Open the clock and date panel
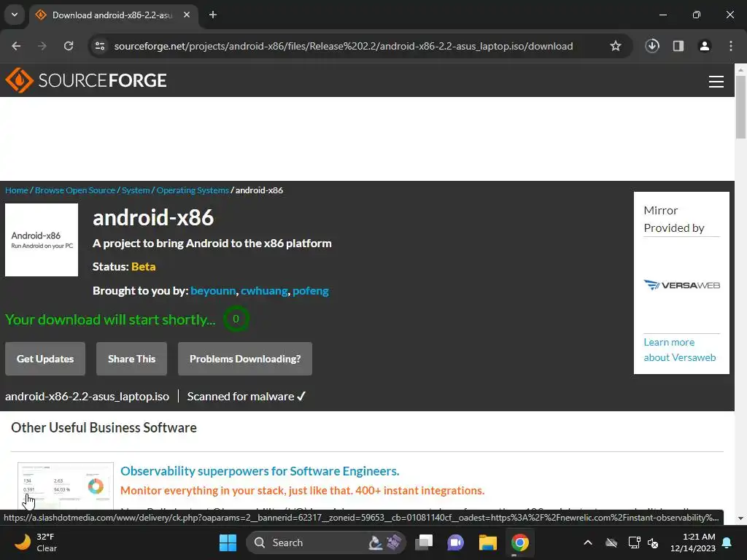The width and height of the screenshot is (747, 560). [x=693, y=542]
